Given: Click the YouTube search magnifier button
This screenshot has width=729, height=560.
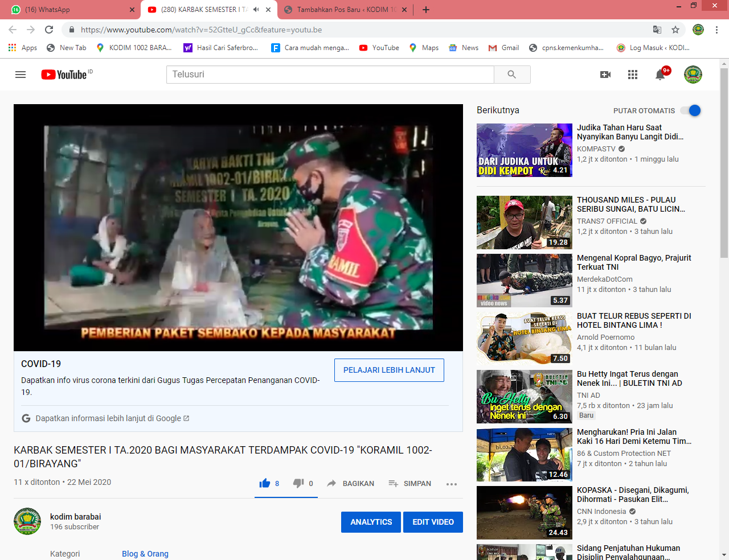Looking at the screenshot, I should [x=511, y=75].
